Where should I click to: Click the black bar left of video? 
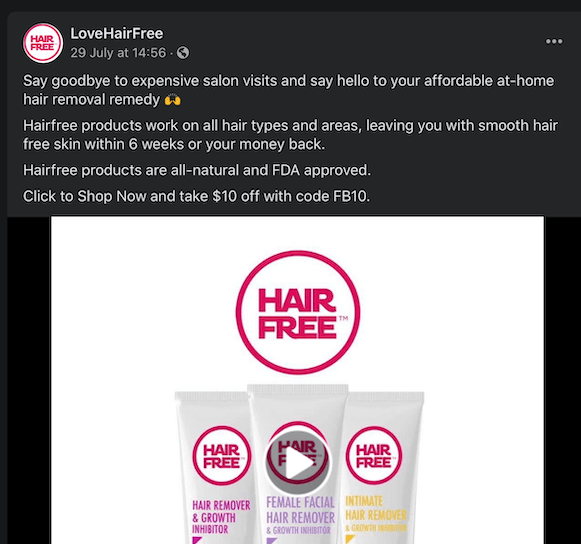coord(29,380)
